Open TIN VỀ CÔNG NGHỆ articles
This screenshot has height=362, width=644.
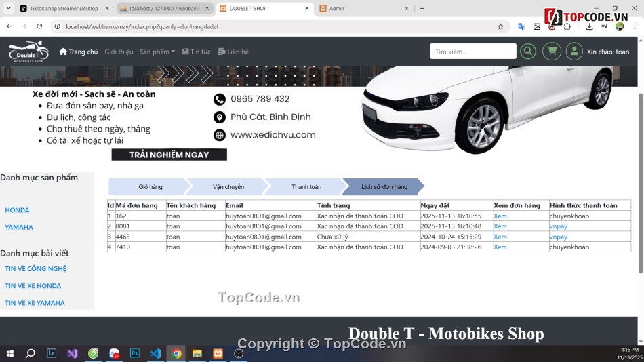36,268
